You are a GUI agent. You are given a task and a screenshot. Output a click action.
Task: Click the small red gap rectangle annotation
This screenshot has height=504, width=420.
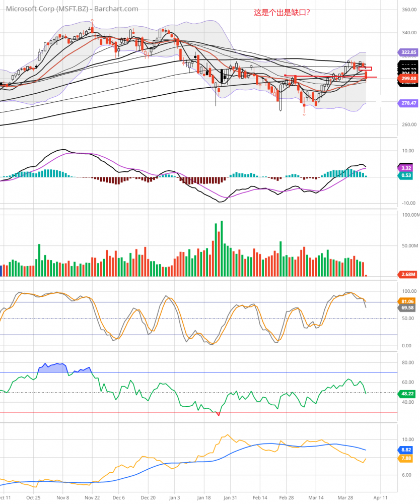(x=365, y=69)
